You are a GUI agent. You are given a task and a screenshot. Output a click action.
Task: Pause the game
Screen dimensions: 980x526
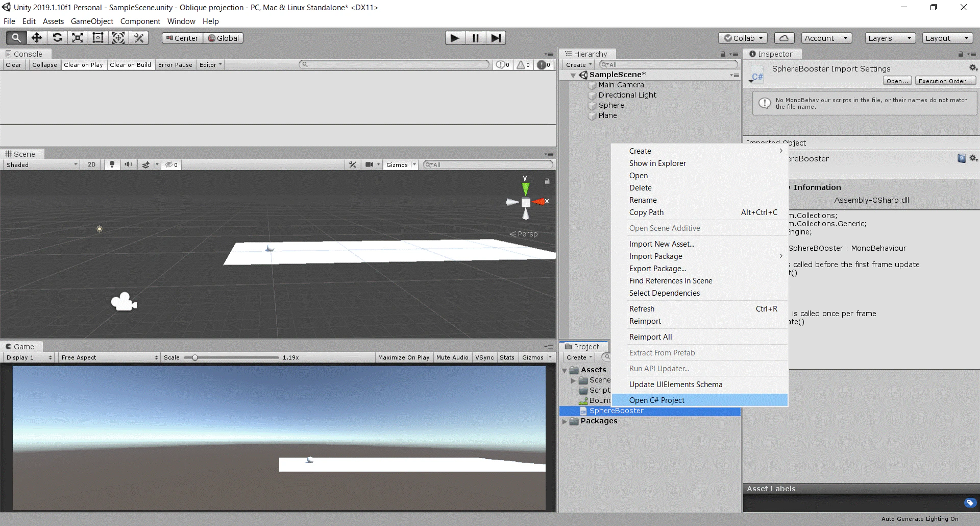coord(475,38)
